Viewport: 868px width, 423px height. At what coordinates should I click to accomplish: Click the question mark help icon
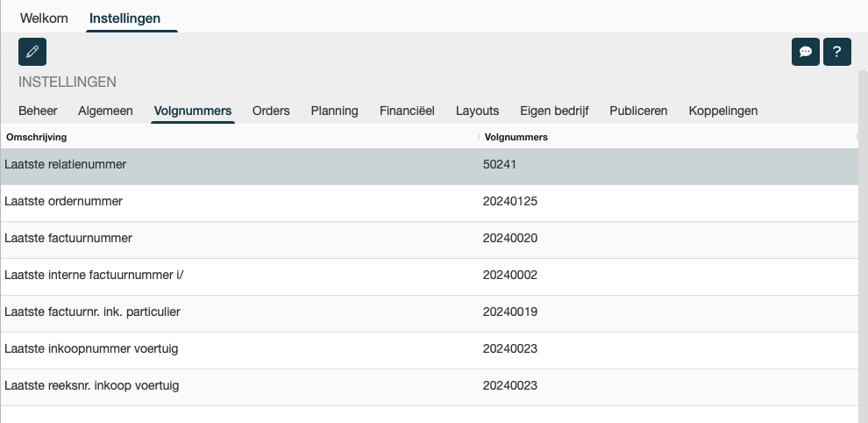[x=836, y=52]
